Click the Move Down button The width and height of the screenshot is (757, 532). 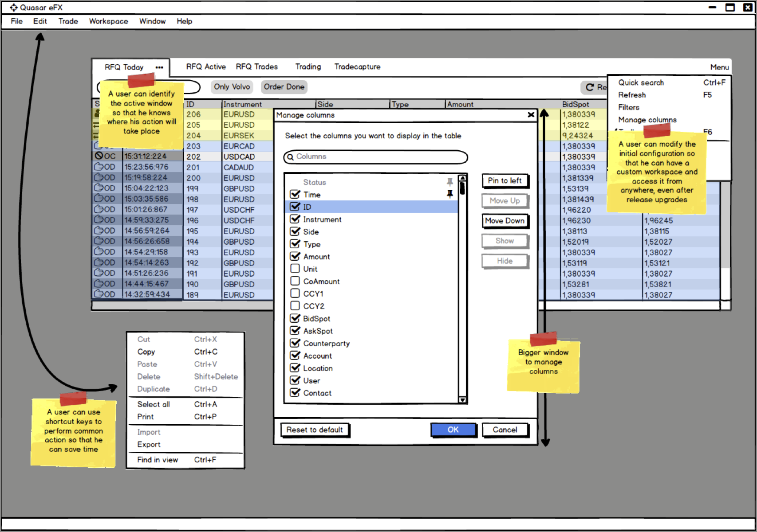505,221
